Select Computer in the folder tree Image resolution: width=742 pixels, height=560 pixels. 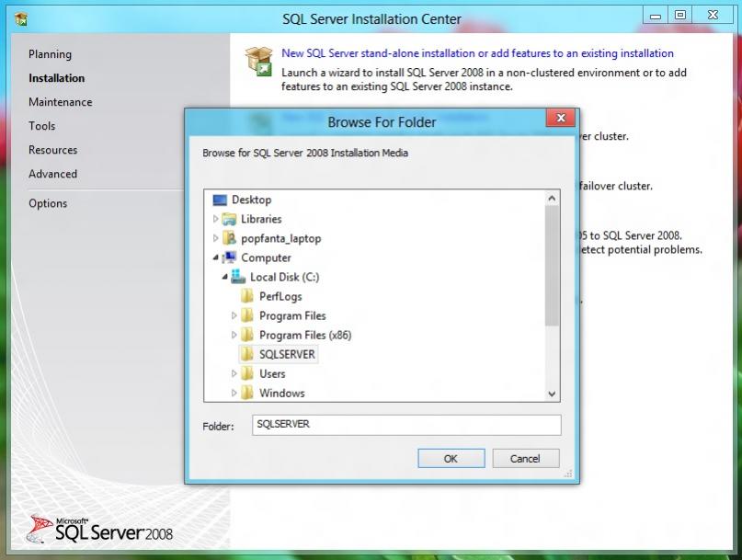coord(266,257)
